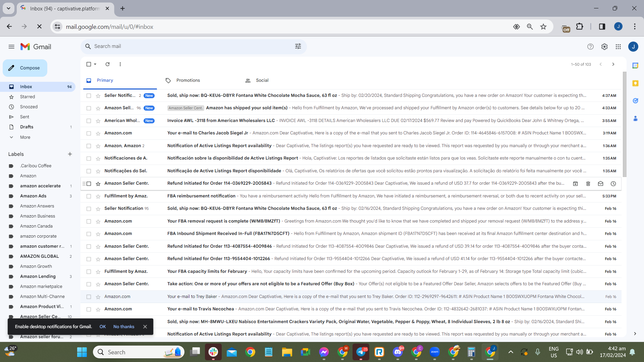Open Gmail settings gear
The width and height of the screenshot is (644, 362).
pos(604,47)
